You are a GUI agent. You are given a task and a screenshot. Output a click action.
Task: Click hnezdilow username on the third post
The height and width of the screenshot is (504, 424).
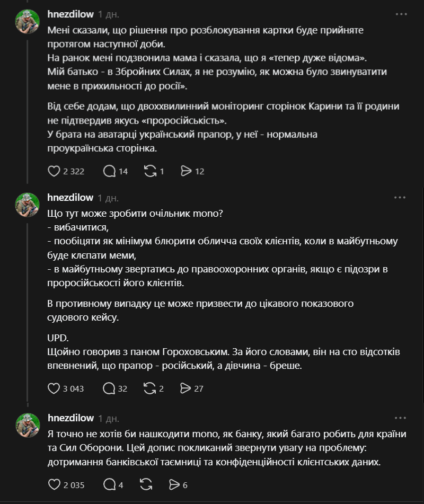click(x=70, y=418)
